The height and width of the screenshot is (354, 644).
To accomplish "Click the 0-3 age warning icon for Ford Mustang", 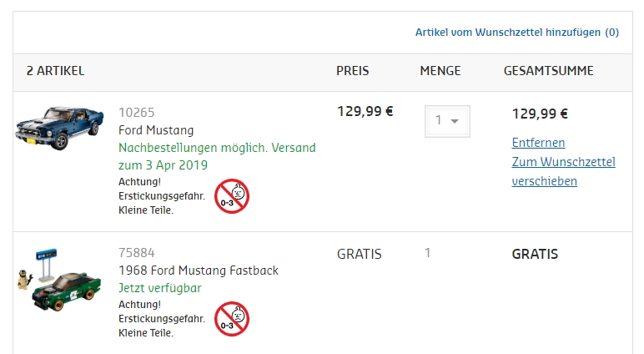I will tap(232, 196).
